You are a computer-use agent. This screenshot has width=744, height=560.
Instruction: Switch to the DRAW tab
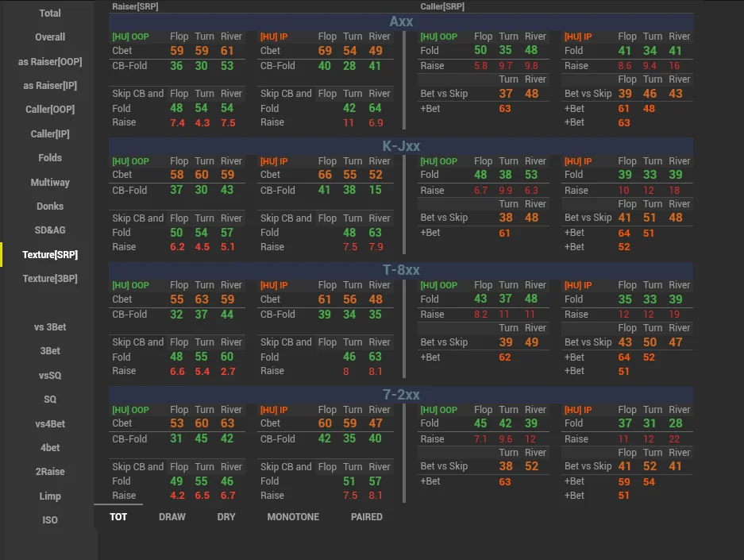172,517
